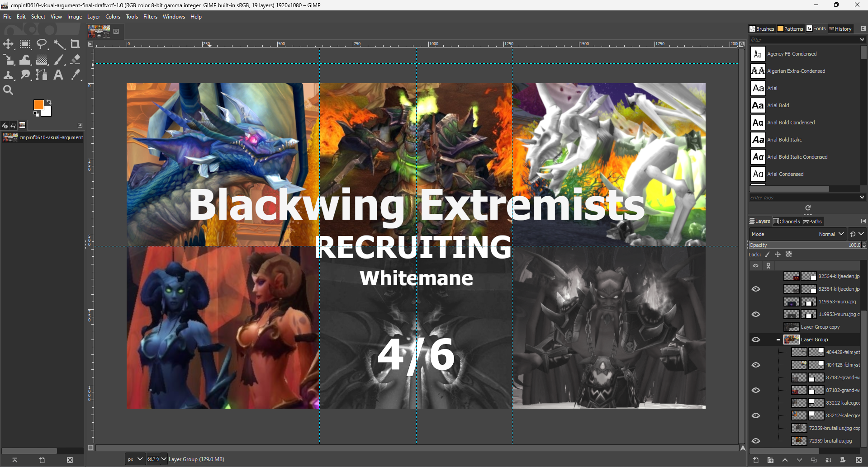
Task: Select the Smudge tool
Action: click(x=25, y=75)
